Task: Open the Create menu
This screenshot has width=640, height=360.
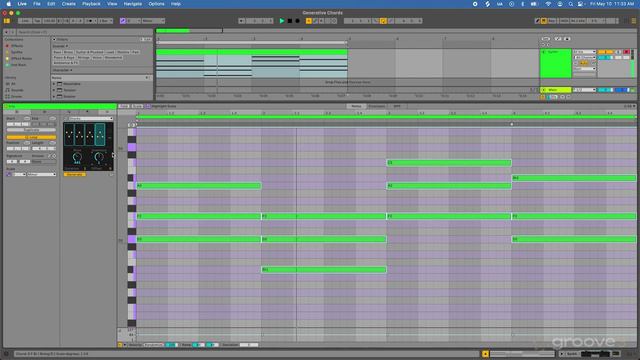Action: [69, 4]
